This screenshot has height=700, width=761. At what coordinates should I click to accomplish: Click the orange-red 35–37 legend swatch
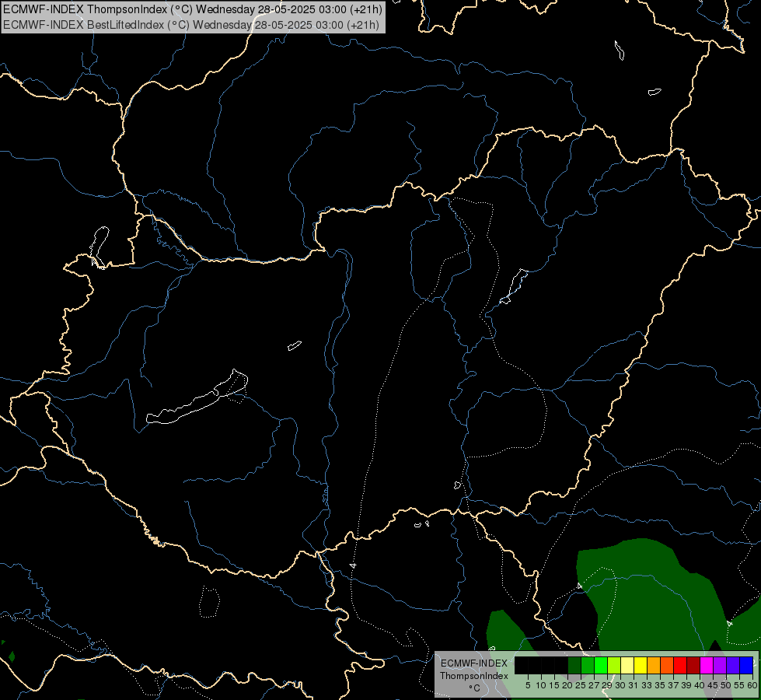click(x=667, y=665)
